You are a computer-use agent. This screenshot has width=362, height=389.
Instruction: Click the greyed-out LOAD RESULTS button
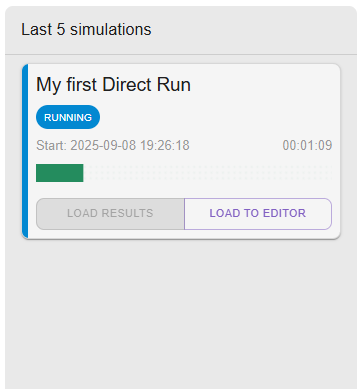[x=110, y=214]
